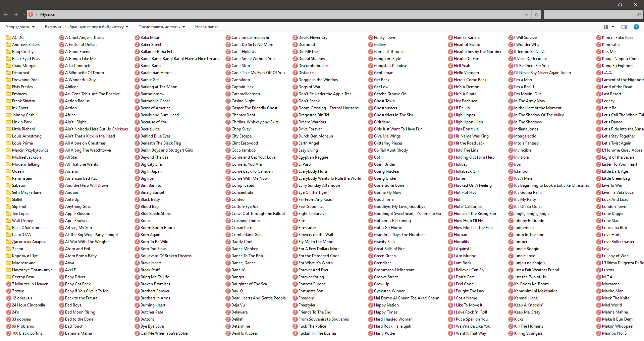Open Включить выбранную папку в библиотеку dropdown
644x341 pixels.
click(x=87, y=27)
